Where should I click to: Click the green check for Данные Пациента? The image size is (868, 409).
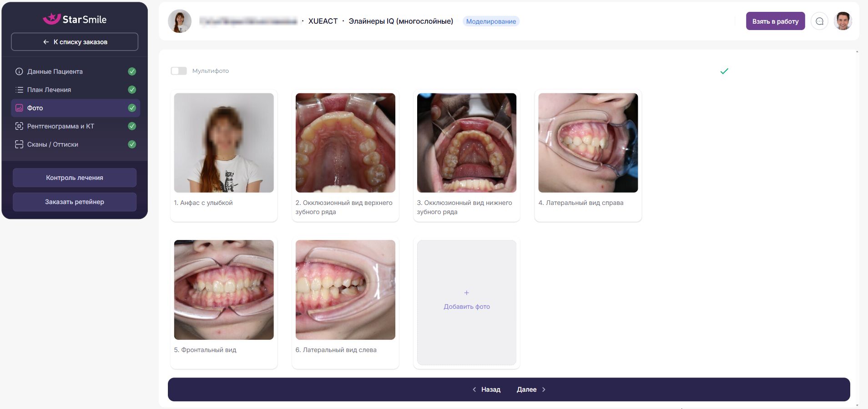[132, 72]
